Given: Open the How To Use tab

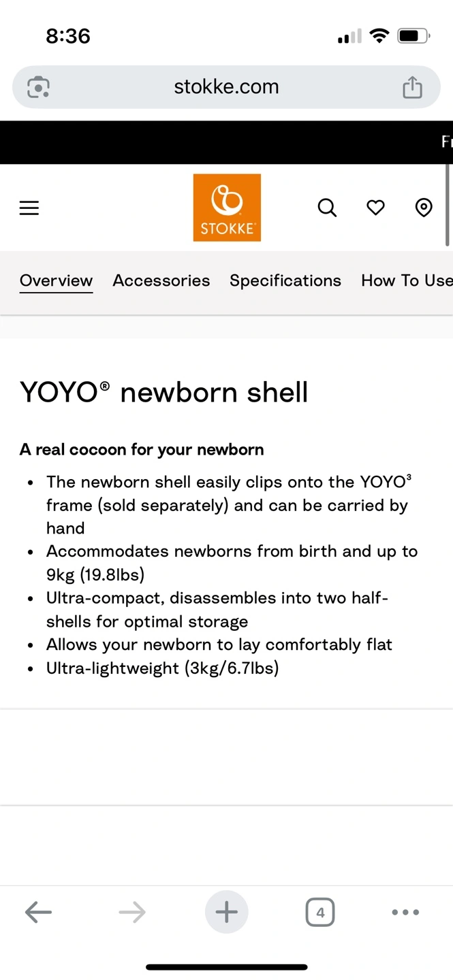Looking at the screenshot, I should (407, 280).
